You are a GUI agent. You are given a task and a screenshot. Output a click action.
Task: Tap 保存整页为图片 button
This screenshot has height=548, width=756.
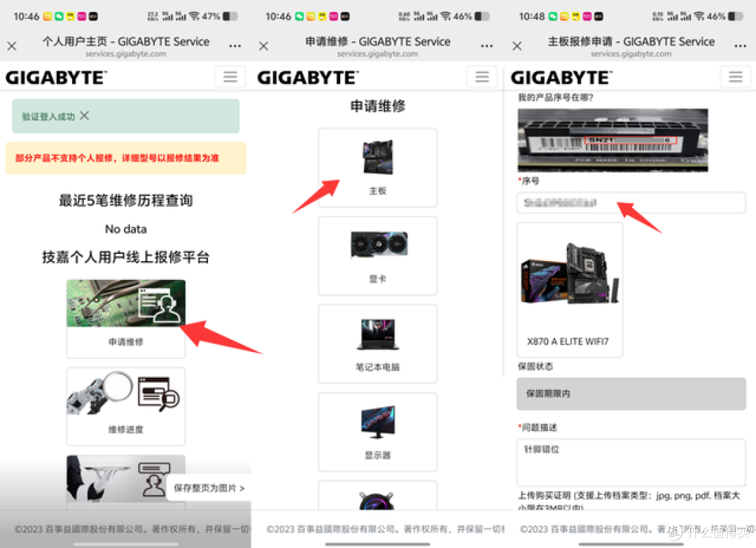(209, 489)
